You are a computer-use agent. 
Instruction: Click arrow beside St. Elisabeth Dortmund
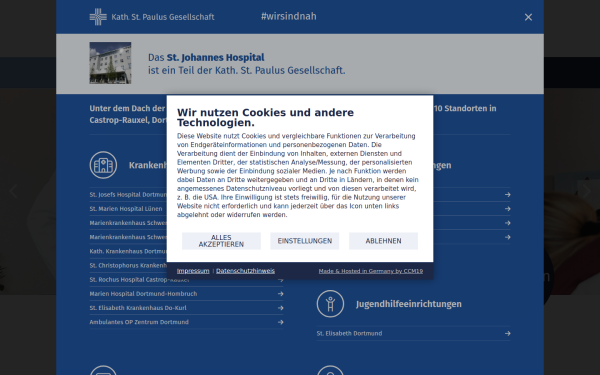(507, 334)
